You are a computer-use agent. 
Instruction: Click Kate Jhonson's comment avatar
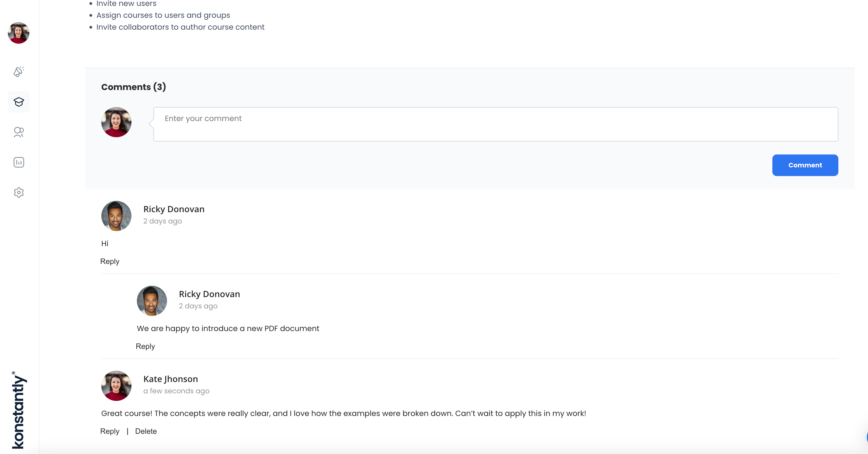(x=116, y=386)
